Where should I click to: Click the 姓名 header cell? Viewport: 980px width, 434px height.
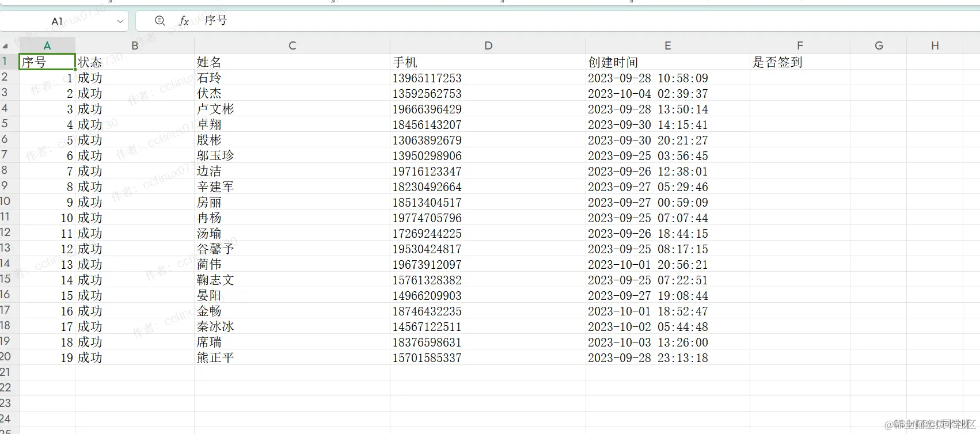pos(292,62)
